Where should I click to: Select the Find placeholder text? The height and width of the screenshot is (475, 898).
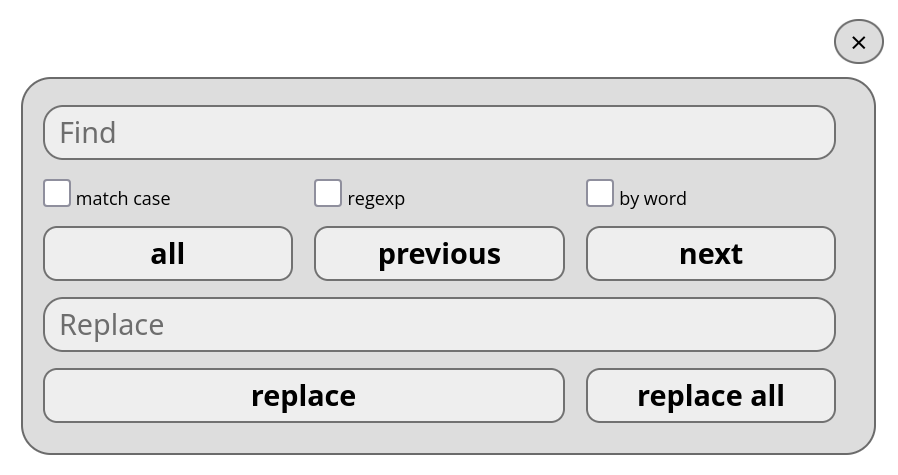pyautogui.click(x=88, y=133)
